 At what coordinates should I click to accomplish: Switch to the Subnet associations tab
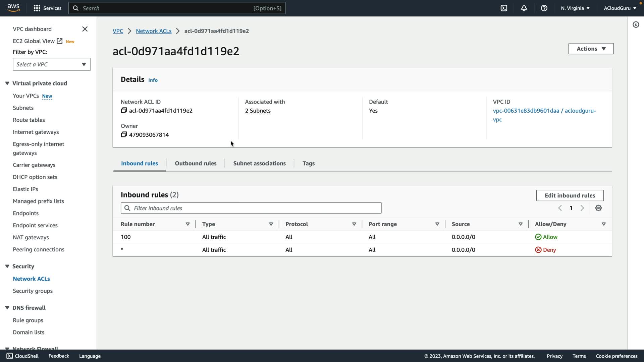[x=259, y=164]
